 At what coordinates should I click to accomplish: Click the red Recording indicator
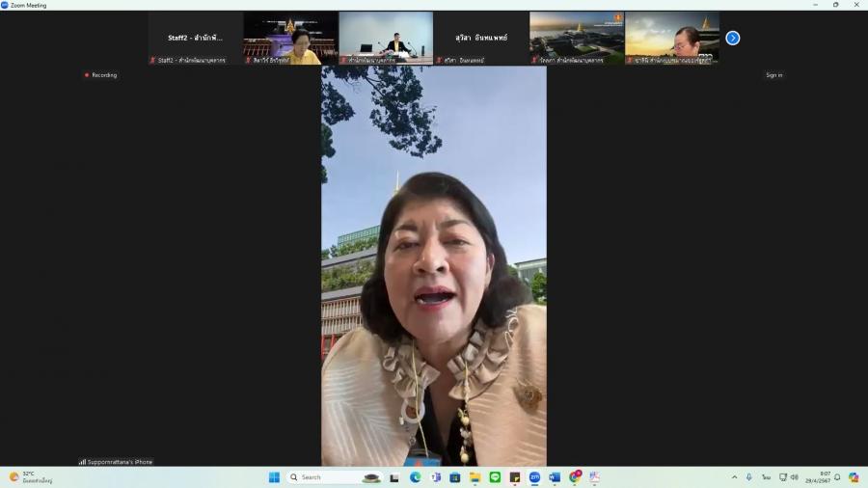[100, 75]
